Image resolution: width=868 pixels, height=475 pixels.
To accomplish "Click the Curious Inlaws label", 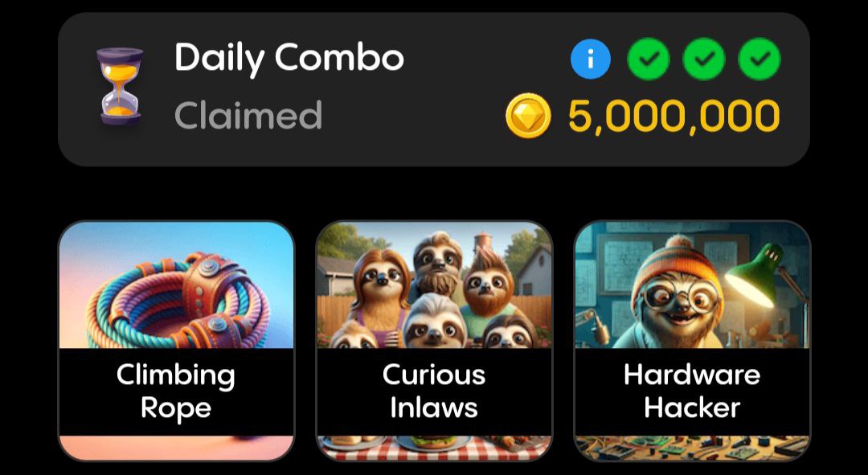I will 434,392.
